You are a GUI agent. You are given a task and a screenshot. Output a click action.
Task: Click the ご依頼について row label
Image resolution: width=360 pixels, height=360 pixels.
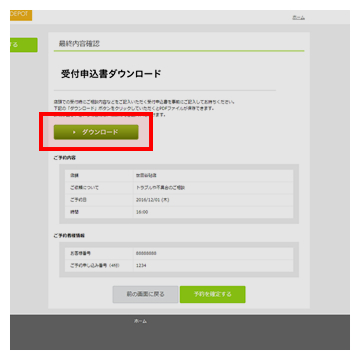click(84, 188)
